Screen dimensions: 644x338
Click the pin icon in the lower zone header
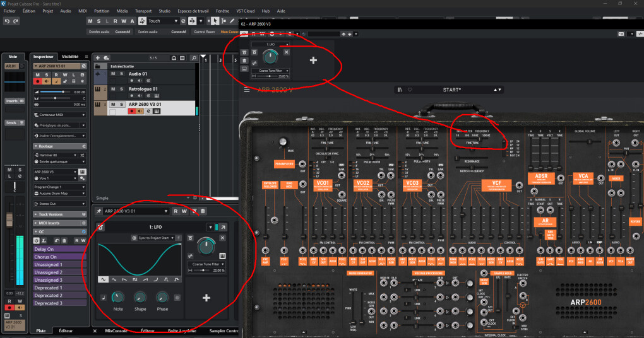[98, 211]
